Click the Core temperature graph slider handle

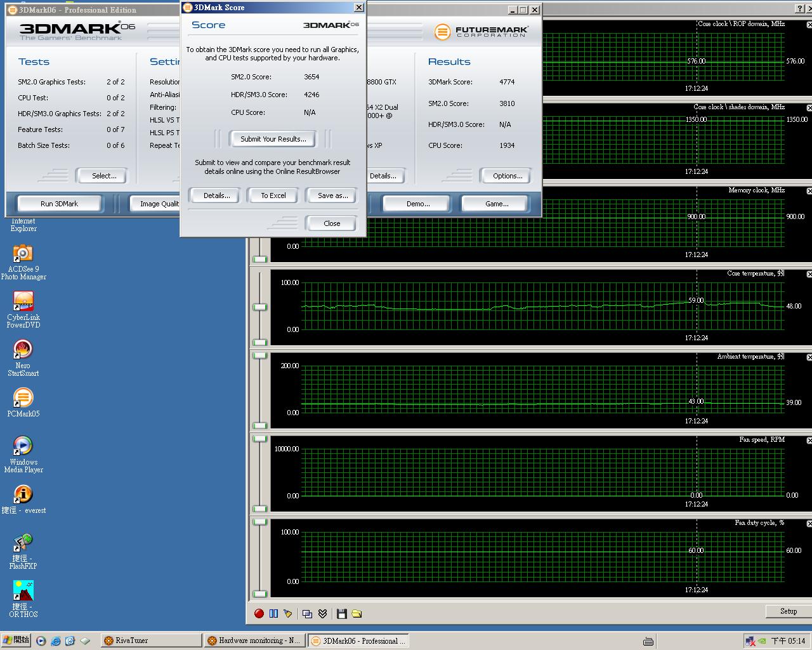tap(260, 307)
